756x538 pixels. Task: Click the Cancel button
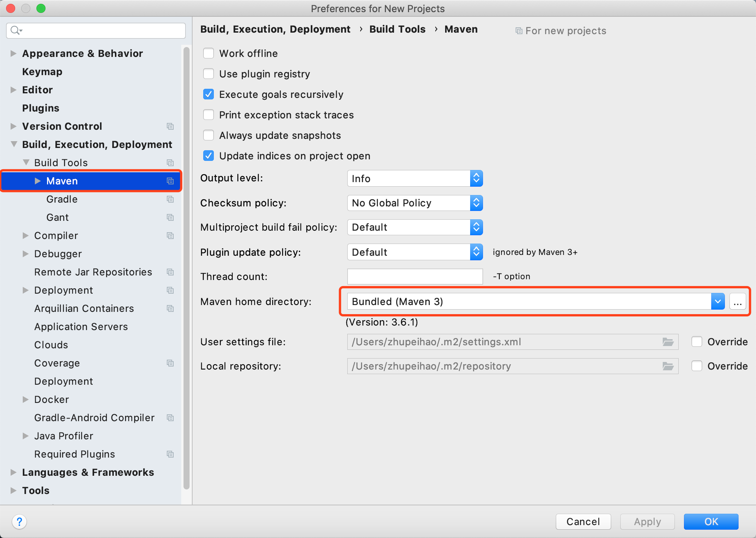pyautogui.click(x=583, y=522)
